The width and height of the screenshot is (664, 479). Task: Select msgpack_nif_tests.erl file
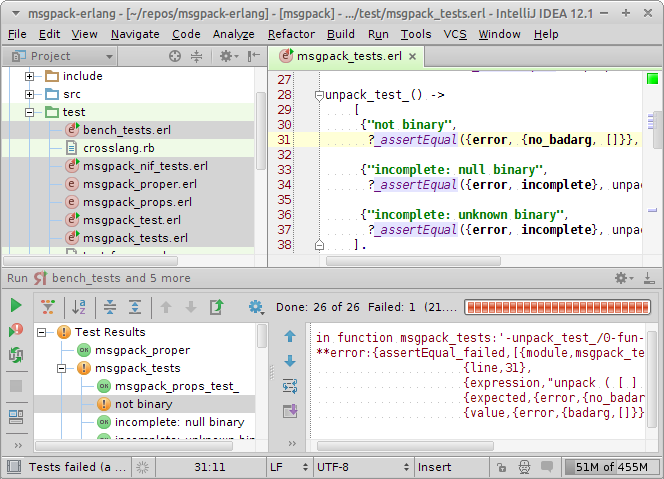(145, 166)
